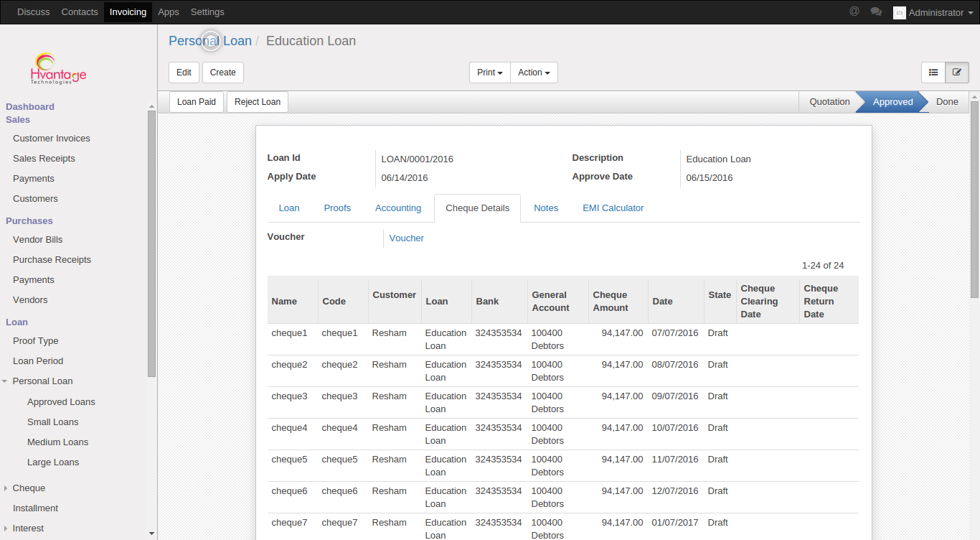Open Dashboard in sidebar

(x=30, y=107)
